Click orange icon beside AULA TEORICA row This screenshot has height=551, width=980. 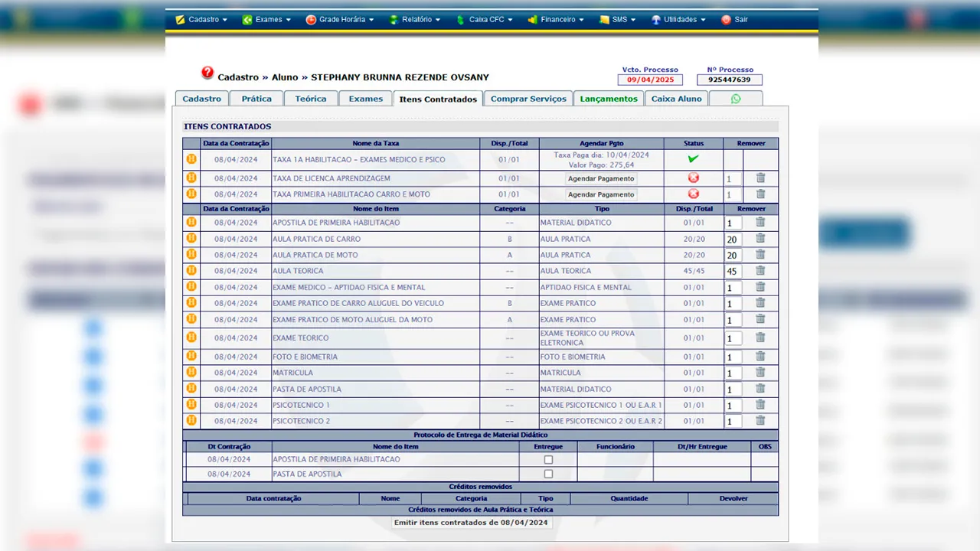[191, 270]
